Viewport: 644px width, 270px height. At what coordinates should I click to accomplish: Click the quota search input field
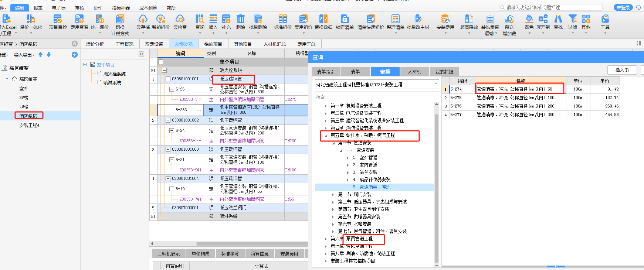(x=377, y=96)
